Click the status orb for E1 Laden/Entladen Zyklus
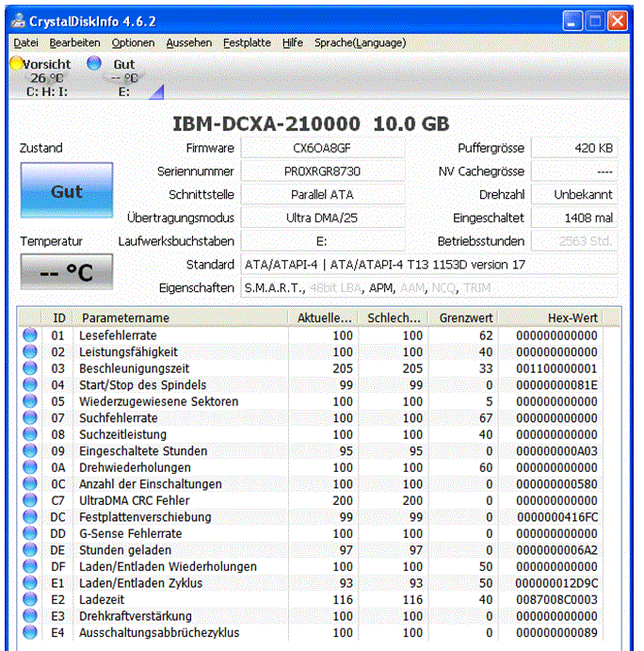The image size is (644, 651). [30, 583]
